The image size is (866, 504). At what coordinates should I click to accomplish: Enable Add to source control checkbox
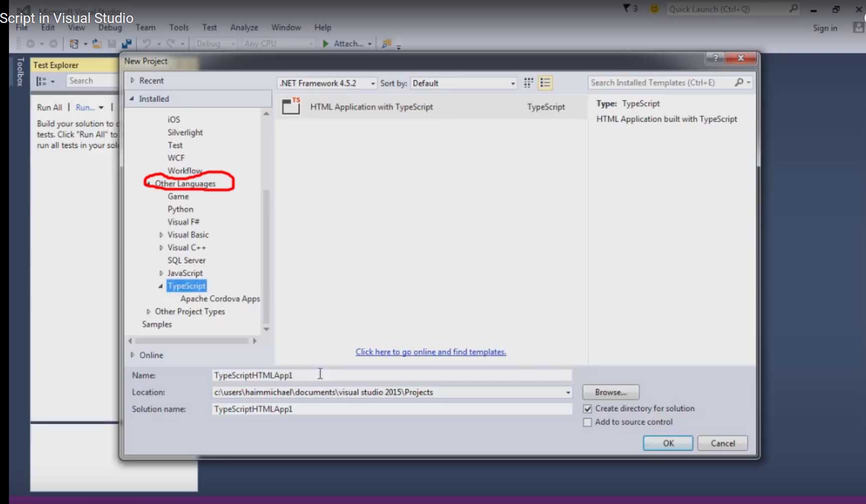click(x=587, y=422)
